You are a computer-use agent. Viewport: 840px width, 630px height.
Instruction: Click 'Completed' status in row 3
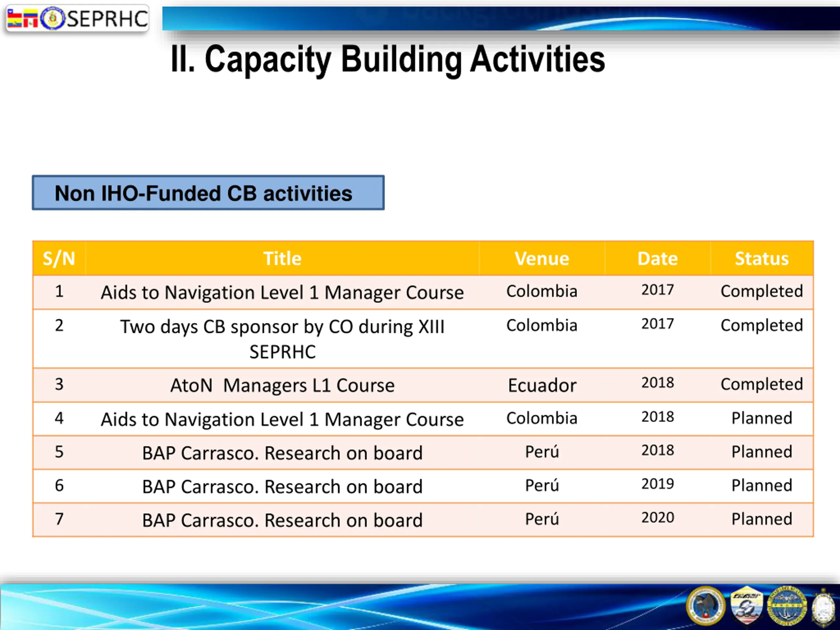point(762,385)
